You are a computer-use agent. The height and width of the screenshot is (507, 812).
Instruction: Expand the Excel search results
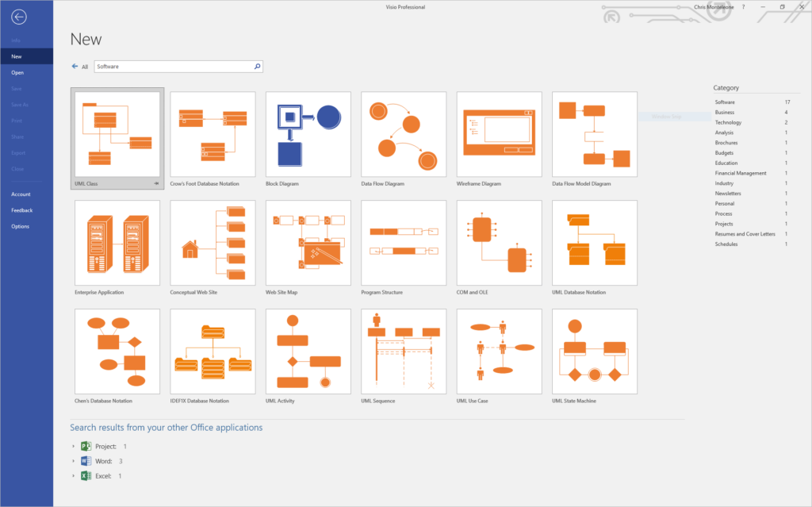point(74,475)
